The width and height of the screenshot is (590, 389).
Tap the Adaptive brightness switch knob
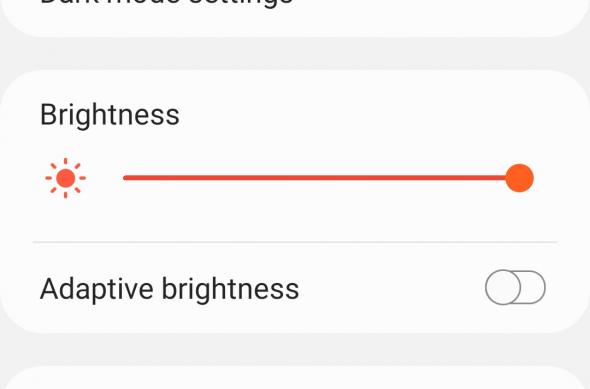click(x=503, y=287)
